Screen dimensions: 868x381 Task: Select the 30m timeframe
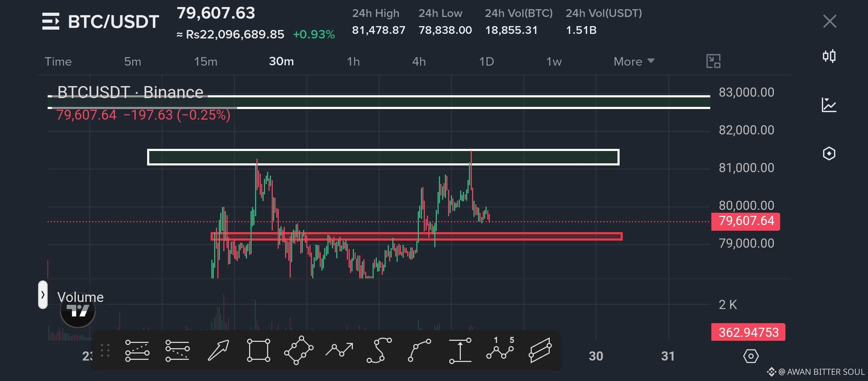[281, 61]
